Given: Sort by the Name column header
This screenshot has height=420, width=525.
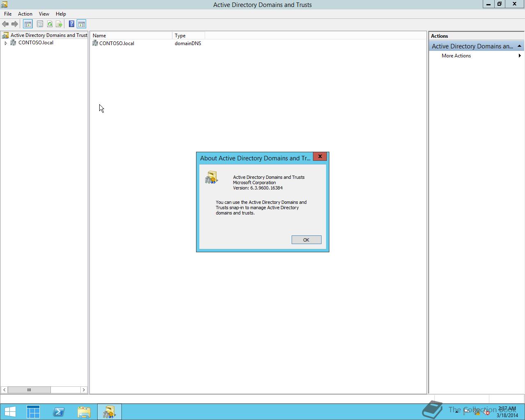Looking at the screenshot, I should pyautogui.click(x=131, y=36).
